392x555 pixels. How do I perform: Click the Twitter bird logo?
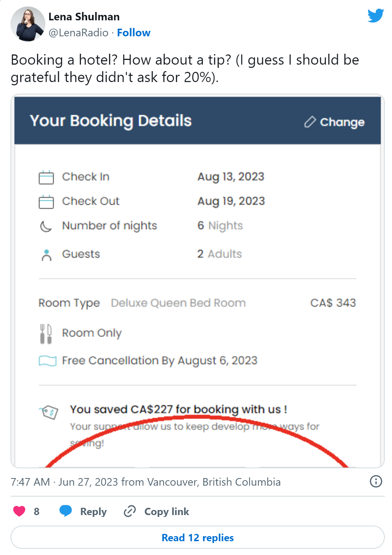click(x=375, y=16)
